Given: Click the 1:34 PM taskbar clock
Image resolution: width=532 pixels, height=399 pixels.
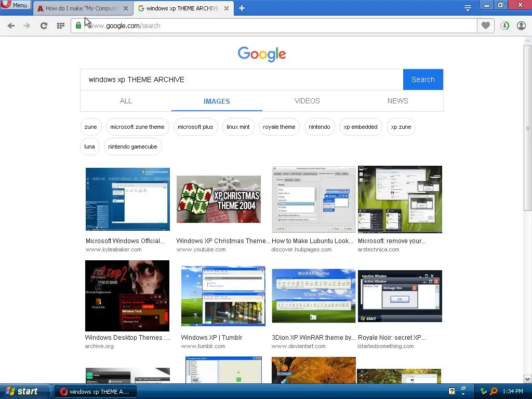Looking at the screenshot, I should 513,392.
